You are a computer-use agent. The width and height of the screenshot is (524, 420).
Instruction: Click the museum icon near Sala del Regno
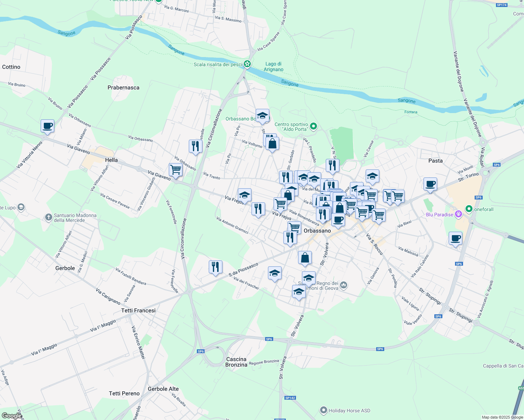click(343, 285)
